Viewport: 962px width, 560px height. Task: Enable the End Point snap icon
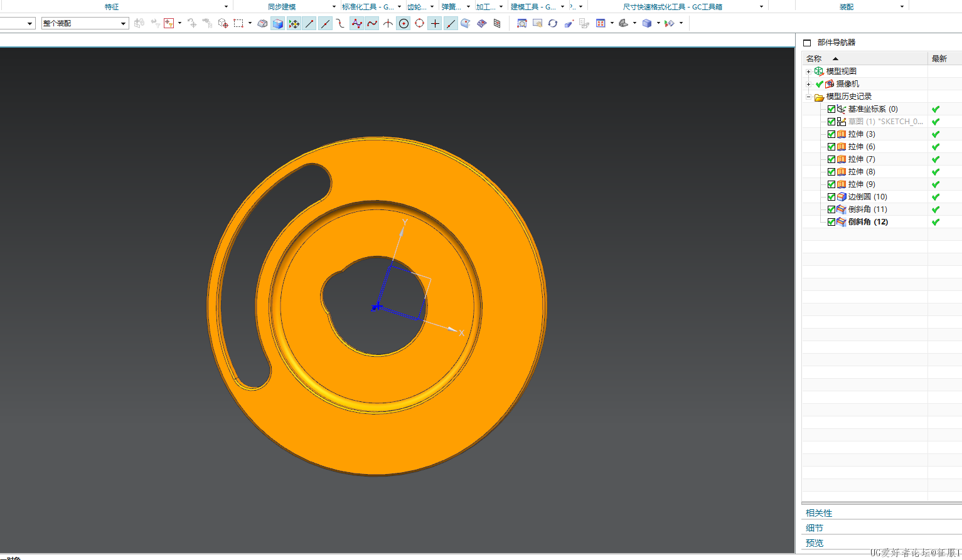point(309,23)
